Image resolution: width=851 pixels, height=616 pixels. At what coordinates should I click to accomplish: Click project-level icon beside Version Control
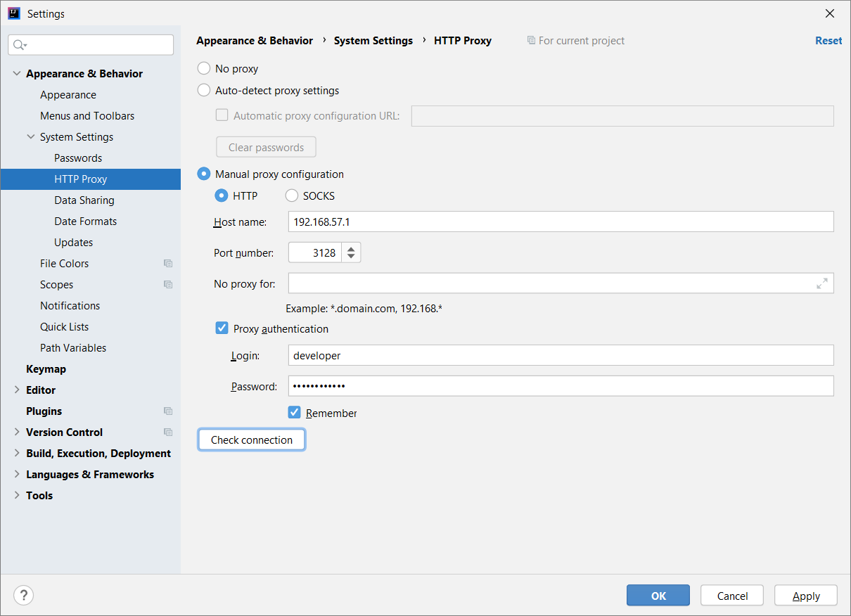coord(168,432)
